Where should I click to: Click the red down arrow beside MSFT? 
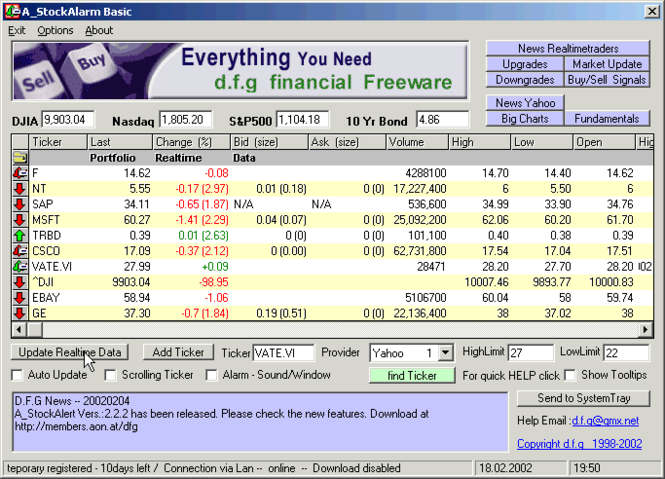pos(20,220)
